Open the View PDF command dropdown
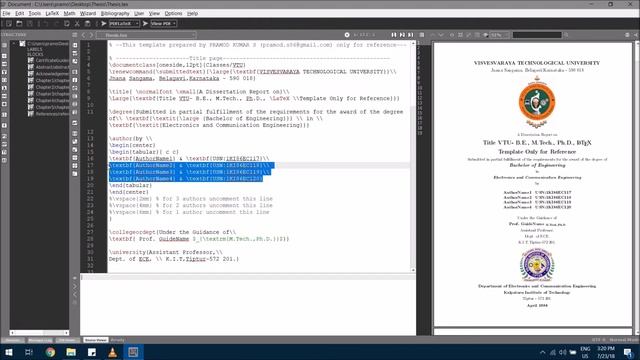 (x=163, y=24)
